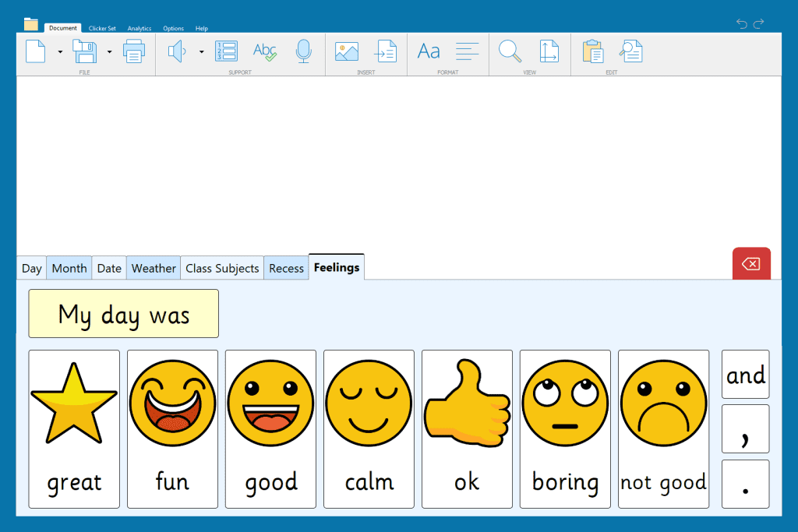Image resolution: width=798 pixels, height=532 pixels.
Task: Choose the 'calm' face cell
Action: 369,428
